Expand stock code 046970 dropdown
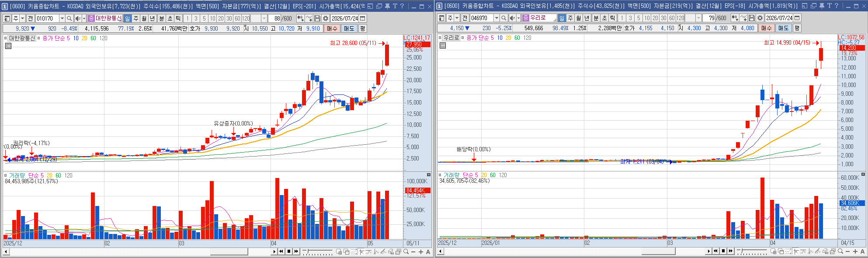 [496, 18]
